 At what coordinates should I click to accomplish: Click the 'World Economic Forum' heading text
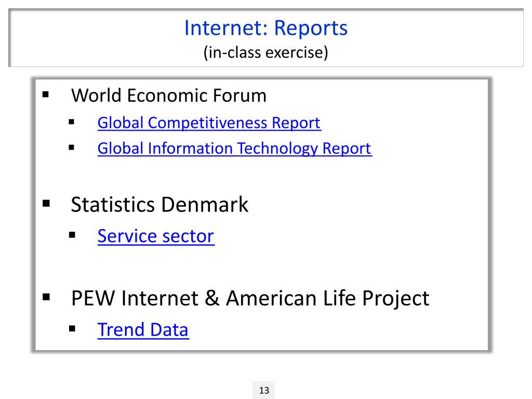[x=169, y=96]
